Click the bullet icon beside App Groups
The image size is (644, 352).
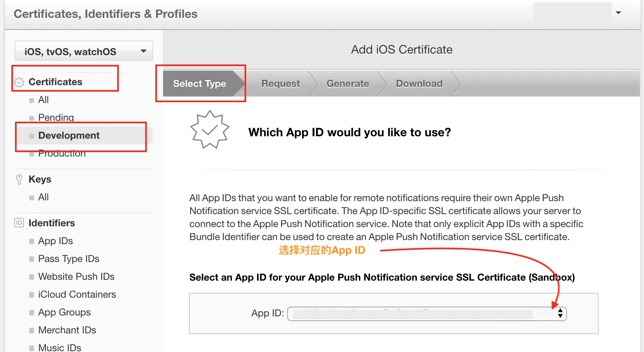(x=32, y=313)
